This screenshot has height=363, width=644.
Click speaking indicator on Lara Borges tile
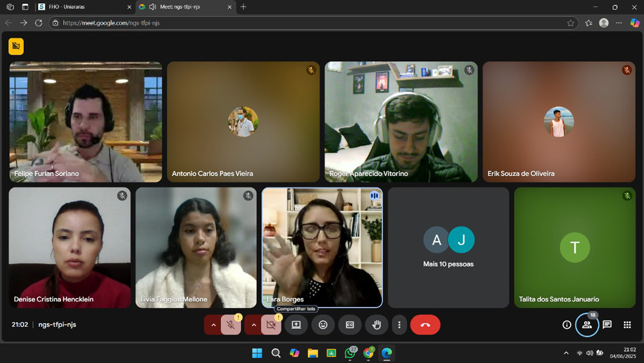pyautogui.click(x=374, y=195)
